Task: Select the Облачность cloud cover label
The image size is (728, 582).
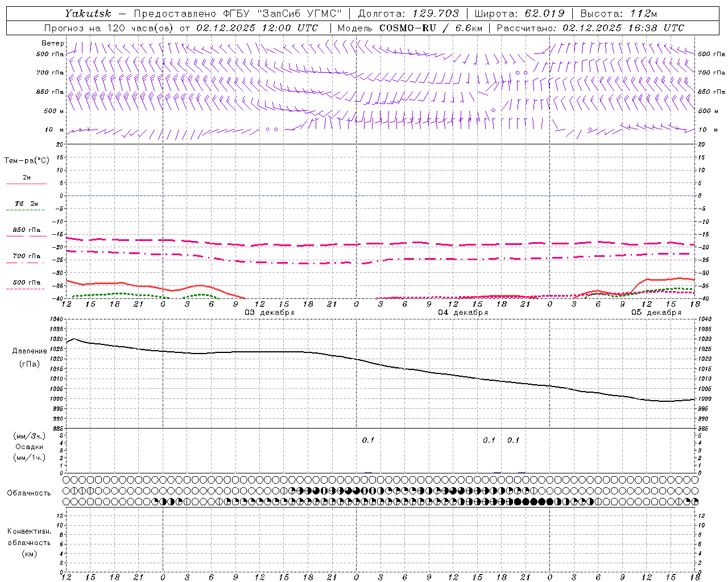Action: point(29,493)
